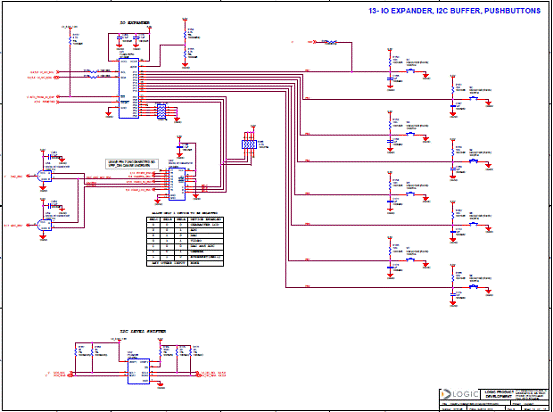
Task: Click the bottom-left pushbutton switch symbol
Action: (410, 260)
